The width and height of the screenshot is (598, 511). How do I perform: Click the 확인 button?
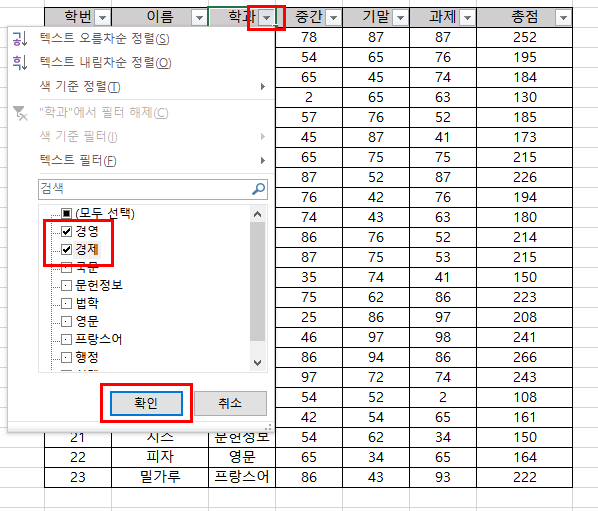[146, 403]
